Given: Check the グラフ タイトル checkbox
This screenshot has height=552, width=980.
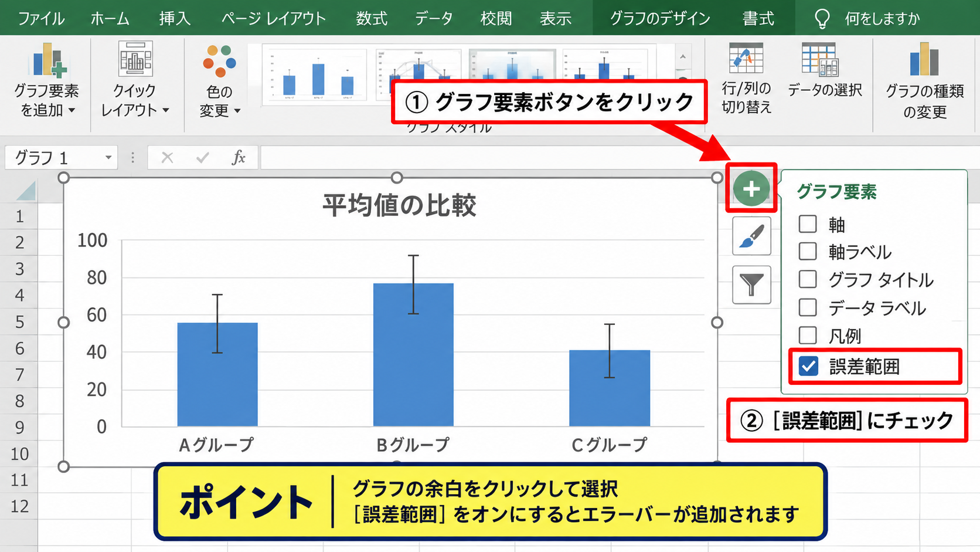Looking at the screenshot, I should [x=808, y=279].
